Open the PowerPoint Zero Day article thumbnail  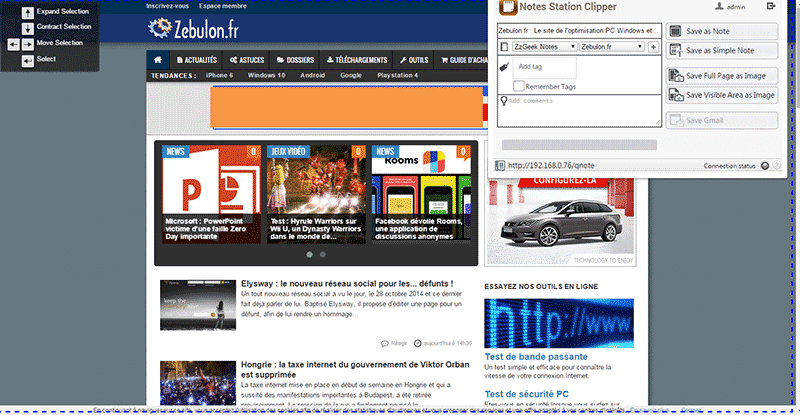[211, 194]
